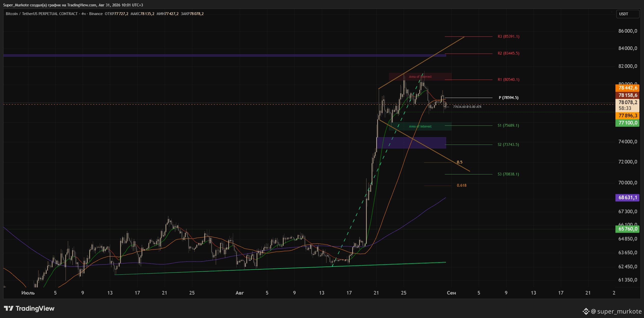Image resolution: width=644 pixels, height=318 pixels.
Task: Click the green 77 100,0 price tag
Action: 627,123
